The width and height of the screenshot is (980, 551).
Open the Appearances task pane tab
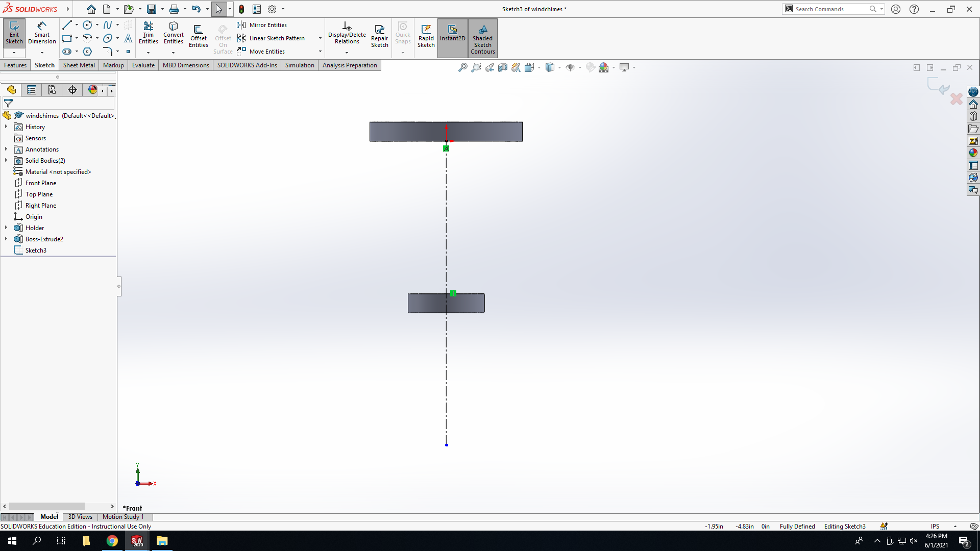click(973, 153)
